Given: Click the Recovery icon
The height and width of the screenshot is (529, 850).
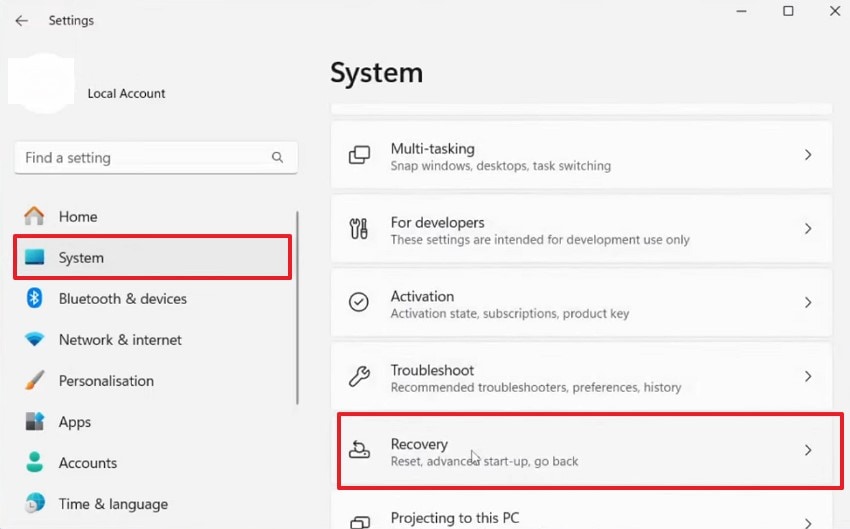Looking at the screenshot, I should point(359,451).
